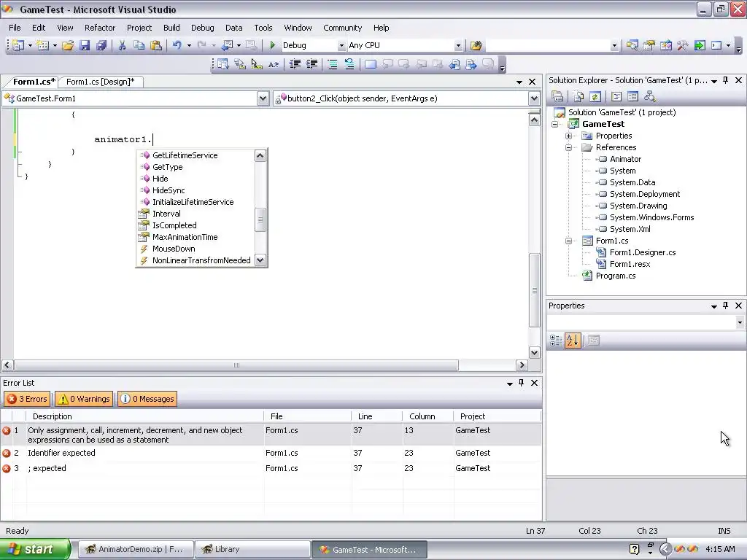Click the Display Object Member List icon
The image size is (747, 560).
click(x=222, y=64)
